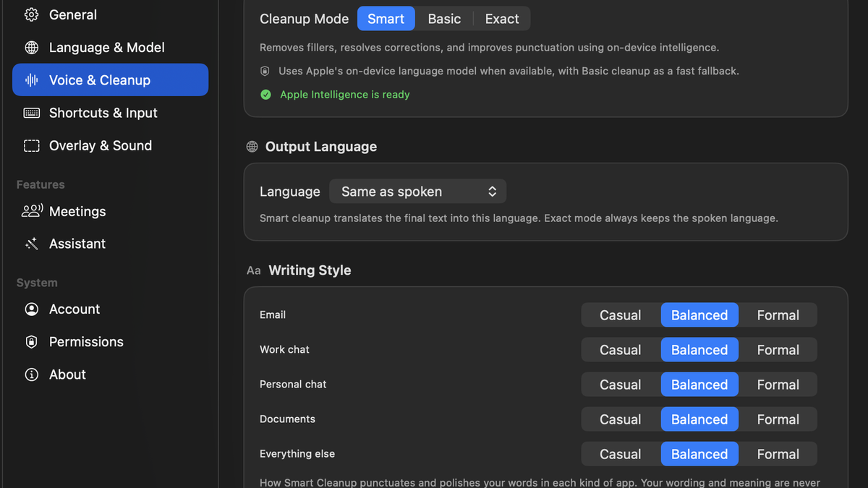Viewport: 868px width, 488px height.
Task: Set Work chat style to Casual
Action: click(621, 350)
